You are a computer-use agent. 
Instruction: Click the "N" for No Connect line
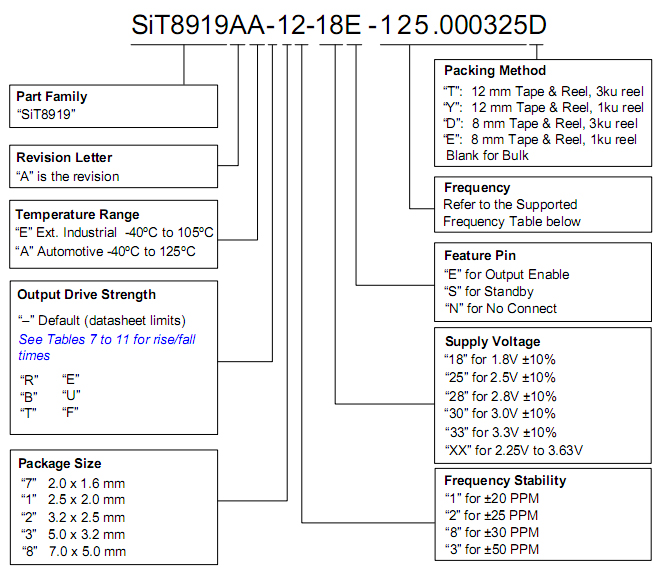point(501,308)
